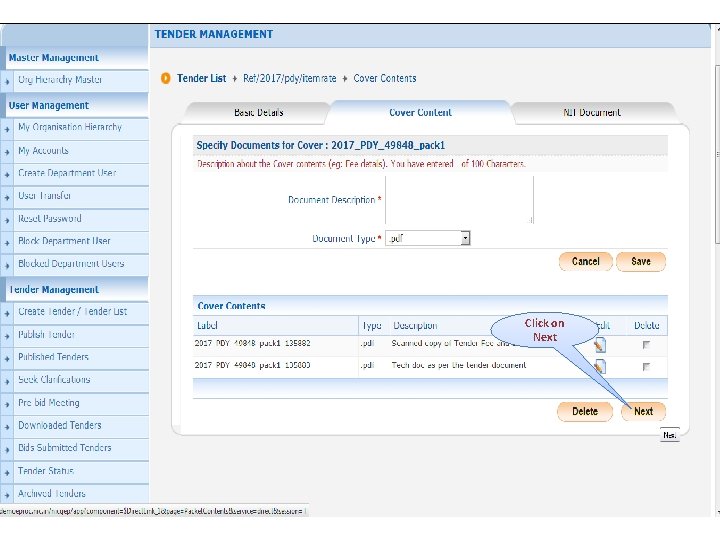Click the arrow icon beside Bids Submitted Tenders
The height and width of the screenshot is (540, 720).
pos(7,450)
